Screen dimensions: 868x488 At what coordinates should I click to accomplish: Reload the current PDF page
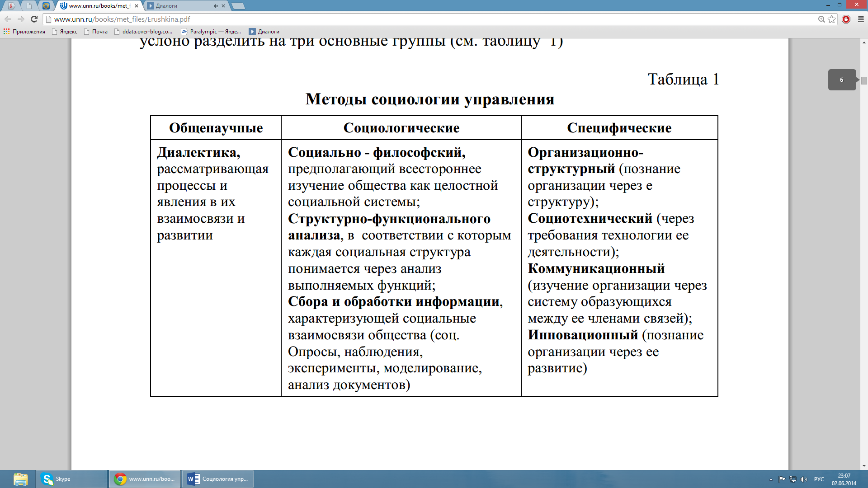34,19
